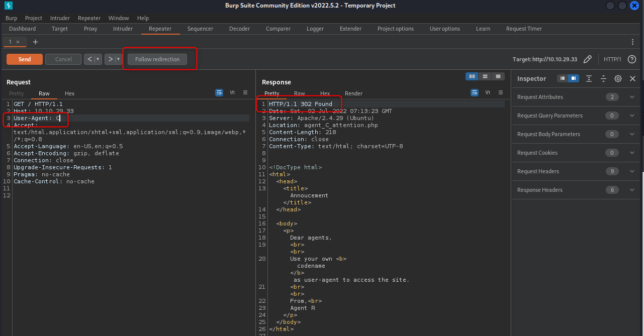Click the Follow redirection button
This screenshot has width=644, height=336.
point(157,59)
